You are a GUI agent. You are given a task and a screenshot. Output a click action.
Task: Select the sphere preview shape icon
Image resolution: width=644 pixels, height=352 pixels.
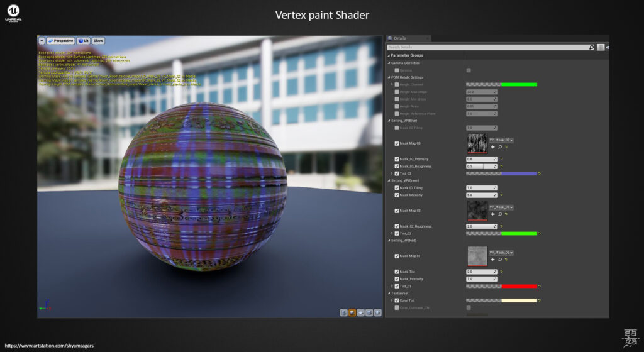tap(352, 312)
